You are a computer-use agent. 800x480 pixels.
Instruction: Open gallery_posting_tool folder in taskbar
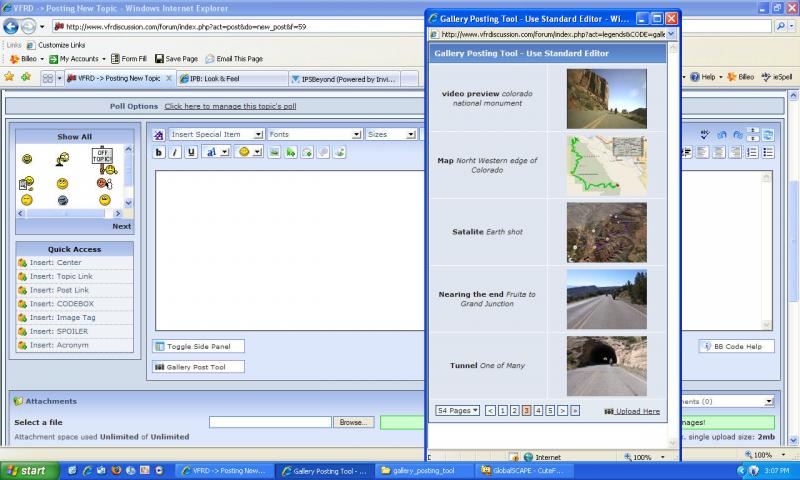(423, 471)
